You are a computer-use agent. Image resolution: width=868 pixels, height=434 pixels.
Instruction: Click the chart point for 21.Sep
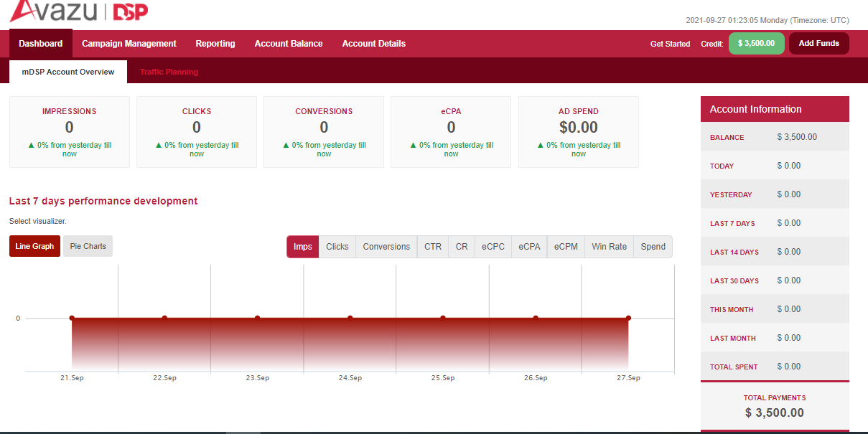click(72, 318)
